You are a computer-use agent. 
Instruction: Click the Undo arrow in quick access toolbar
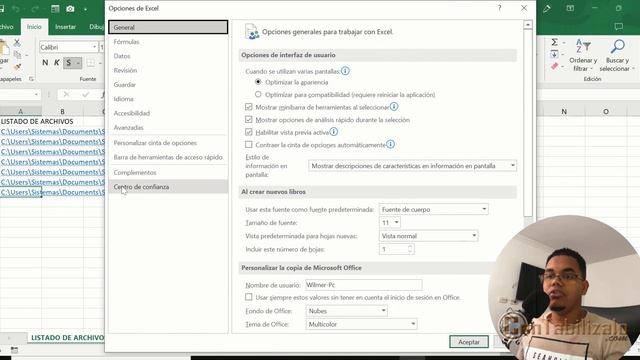click(16, 9)
